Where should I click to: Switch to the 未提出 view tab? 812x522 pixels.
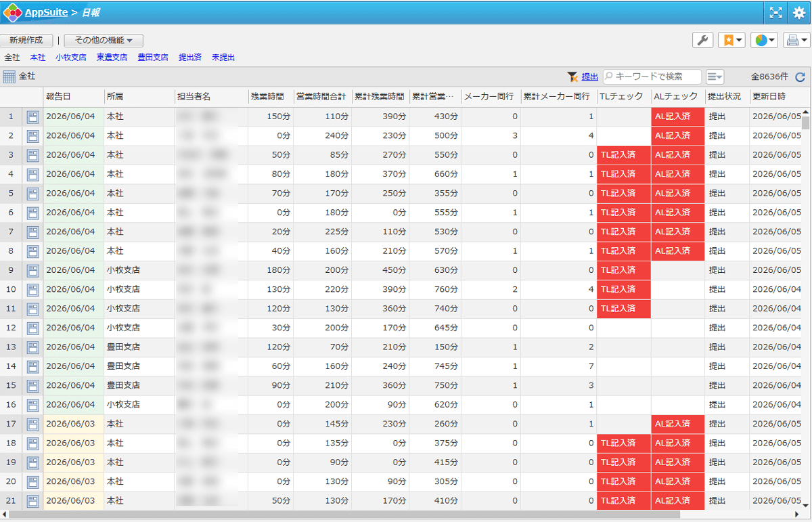pos(223,58)
